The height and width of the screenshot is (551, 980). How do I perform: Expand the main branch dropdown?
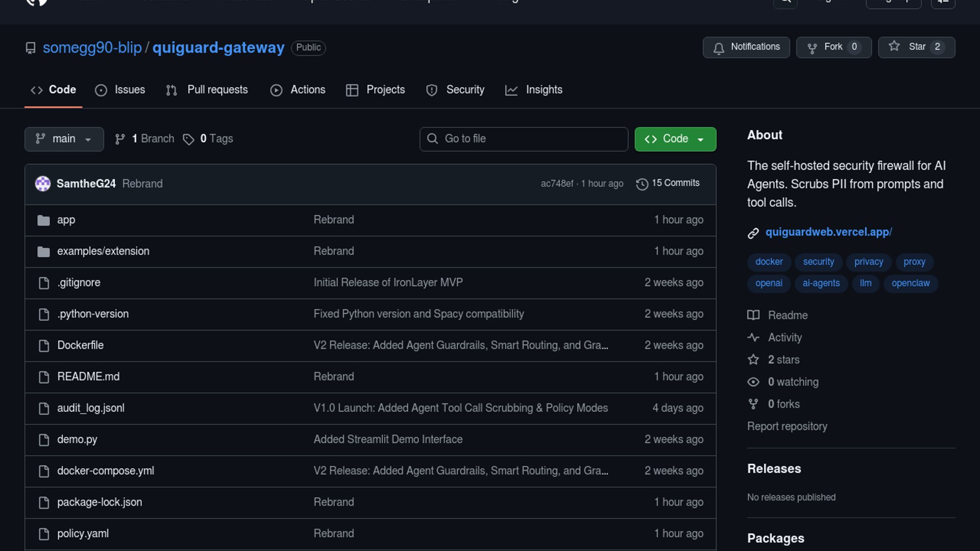point(64,139)
